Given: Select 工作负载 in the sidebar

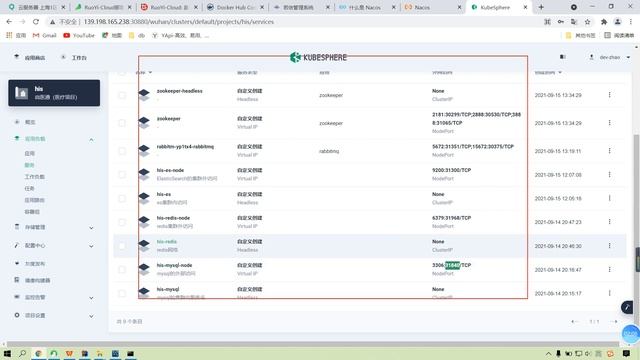Looking at the screenshot, I should 34,177.
